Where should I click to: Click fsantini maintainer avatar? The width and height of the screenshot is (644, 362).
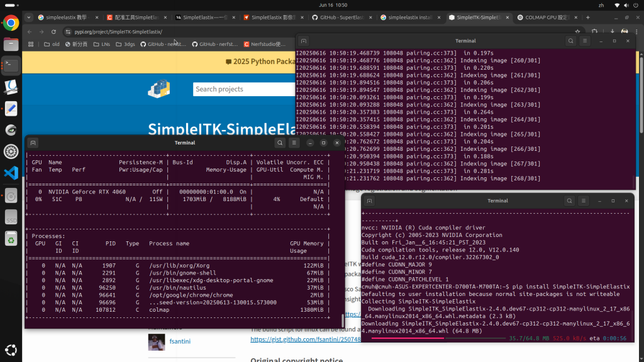click(x=157, y=342)
